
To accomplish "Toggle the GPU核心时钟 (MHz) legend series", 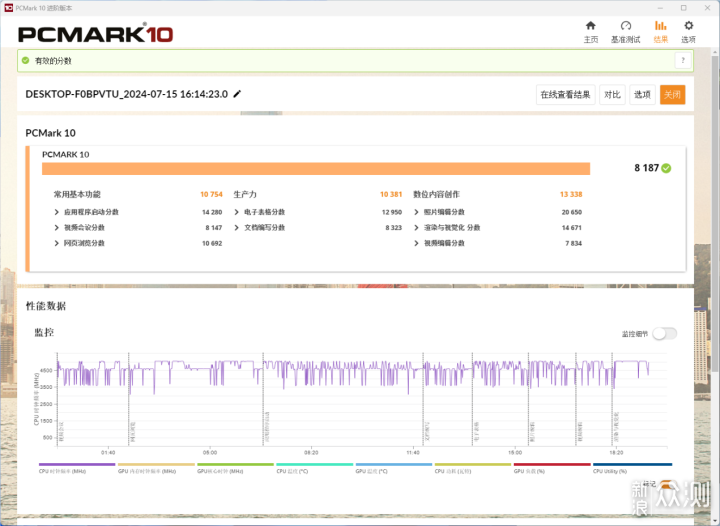I will (x=235, y=468).
